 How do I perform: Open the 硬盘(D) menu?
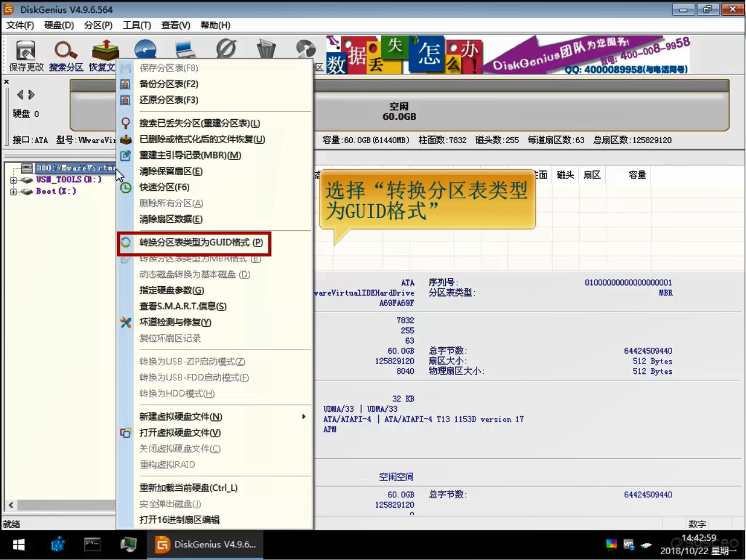pyautogui.click(x=59, y=25)
